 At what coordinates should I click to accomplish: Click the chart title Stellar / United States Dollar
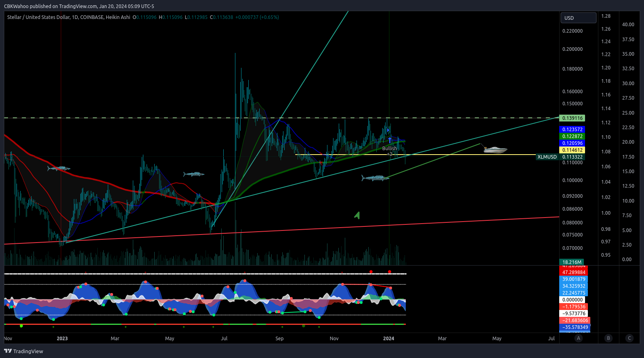(39, 17)
